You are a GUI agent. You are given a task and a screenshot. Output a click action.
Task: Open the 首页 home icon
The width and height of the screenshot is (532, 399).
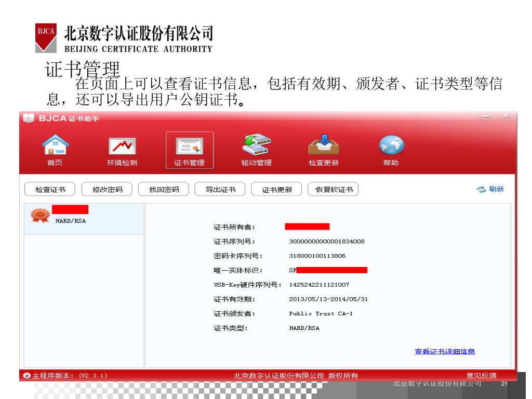click(x=55, y=150)
